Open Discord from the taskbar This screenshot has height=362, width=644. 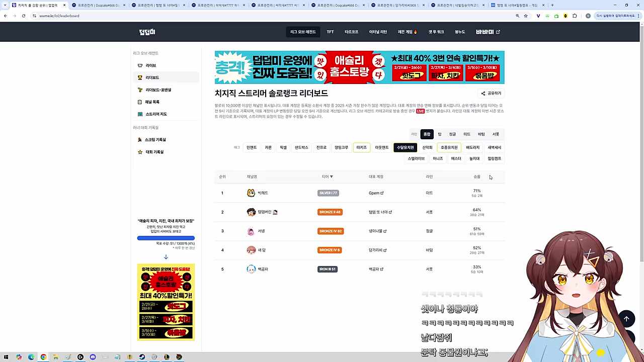click(x=93, y=357)
